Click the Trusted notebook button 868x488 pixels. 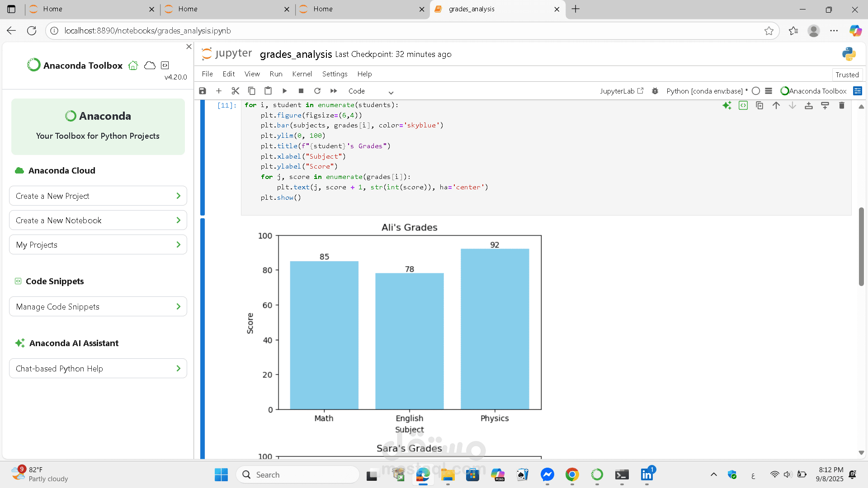(847, 75)
